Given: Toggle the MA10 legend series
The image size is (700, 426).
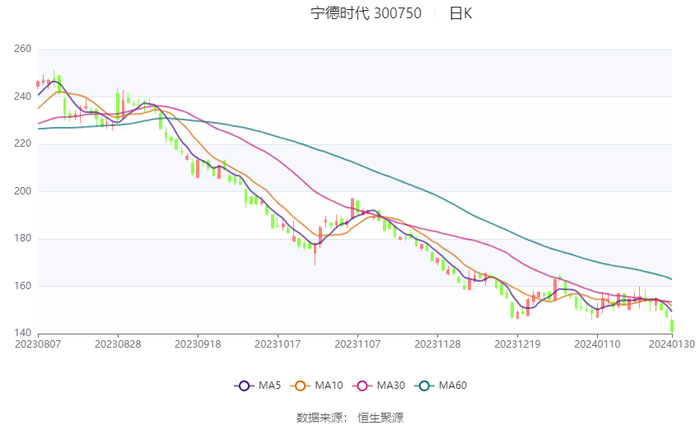Looking at the screenshot, I should point(317,386).
